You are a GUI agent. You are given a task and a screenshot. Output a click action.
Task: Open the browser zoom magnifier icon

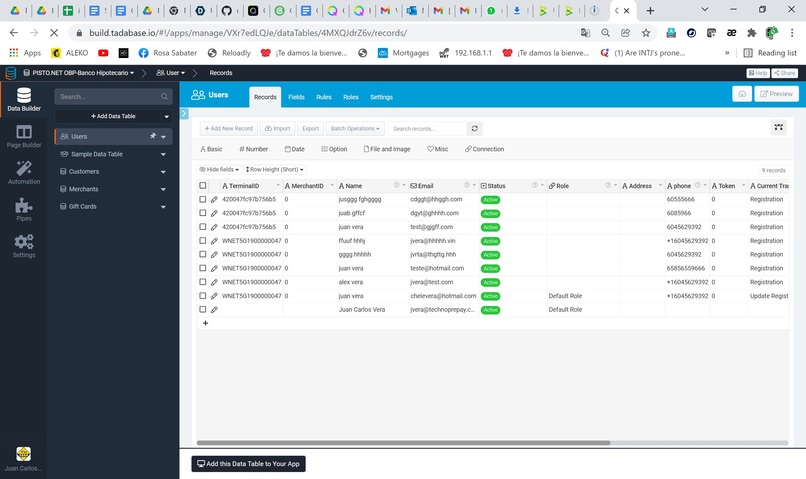coord(606,33)
